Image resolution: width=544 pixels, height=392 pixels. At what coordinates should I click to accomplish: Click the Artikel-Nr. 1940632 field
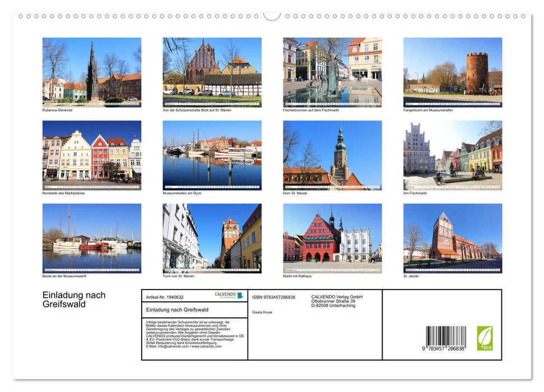(164, 297)
